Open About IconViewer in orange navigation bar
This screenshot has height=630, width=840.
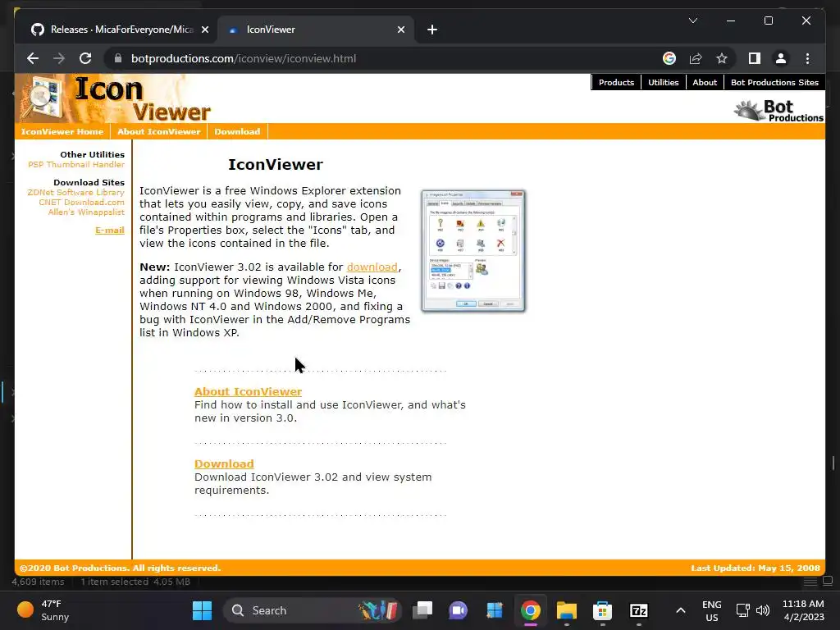click(x=158, y=131)
